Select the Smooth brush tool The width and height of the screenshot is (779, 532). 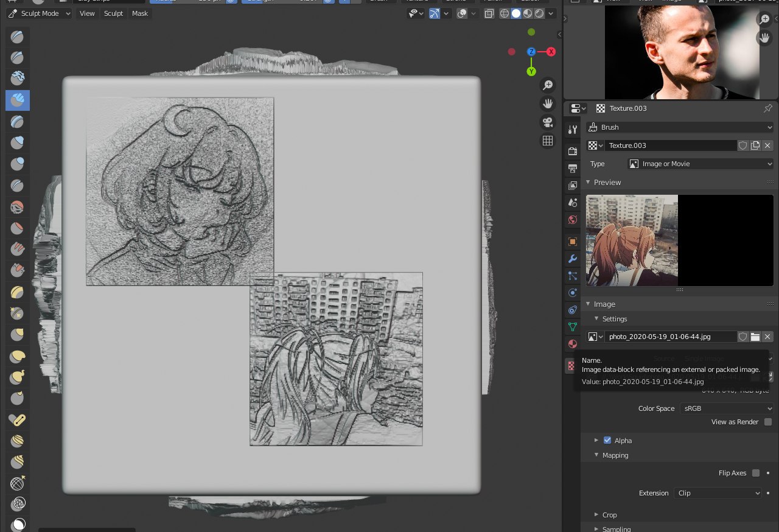[18, 207]
